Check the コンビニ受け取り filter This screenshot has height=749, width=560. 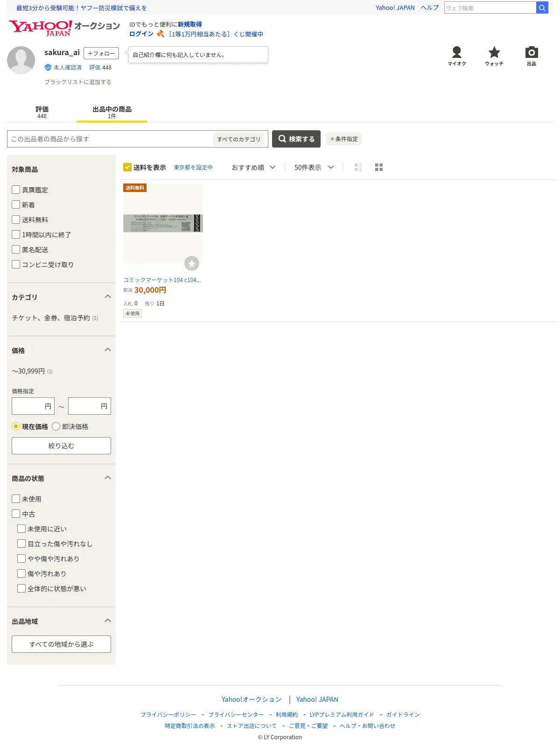point(16,264)
